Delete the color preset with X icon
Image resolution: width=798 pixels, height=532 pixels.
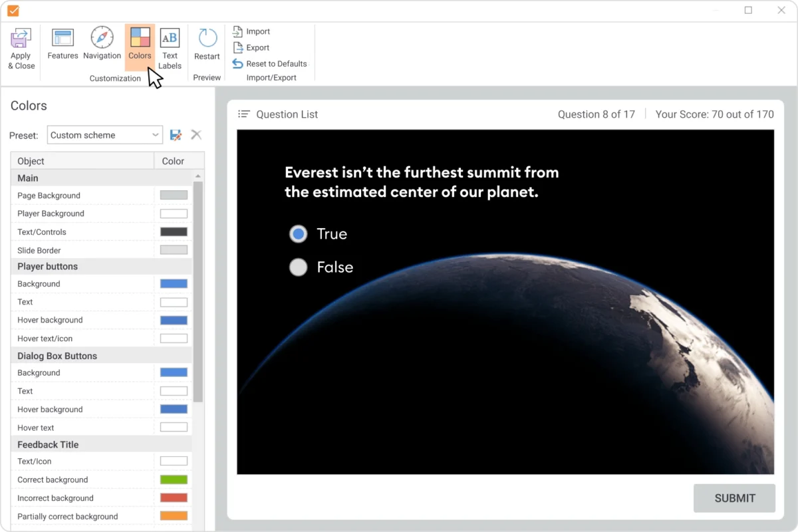click(x=196, y=135)
